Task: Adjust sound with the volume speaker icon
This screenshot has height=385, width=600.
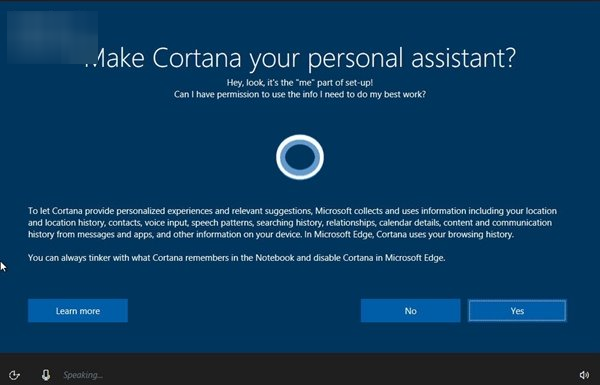Action: pyautogui.click(x=584, y=375)
